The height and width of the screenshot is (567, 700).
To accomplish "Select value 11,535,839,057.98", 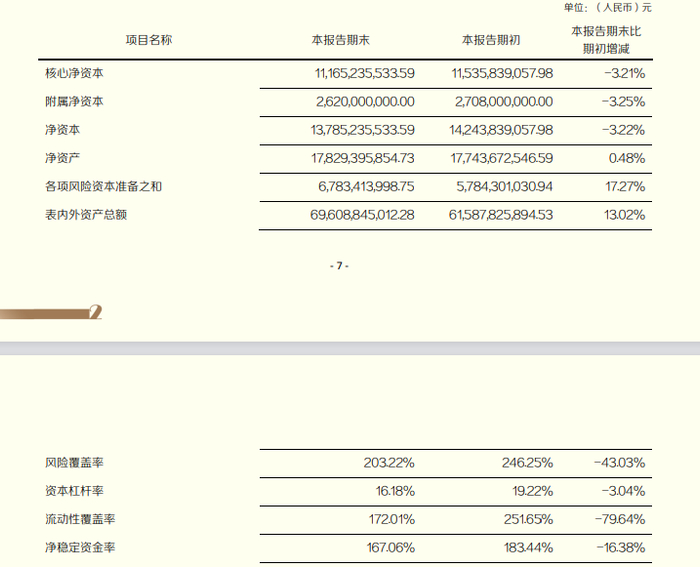I will [x=502, y=73].
